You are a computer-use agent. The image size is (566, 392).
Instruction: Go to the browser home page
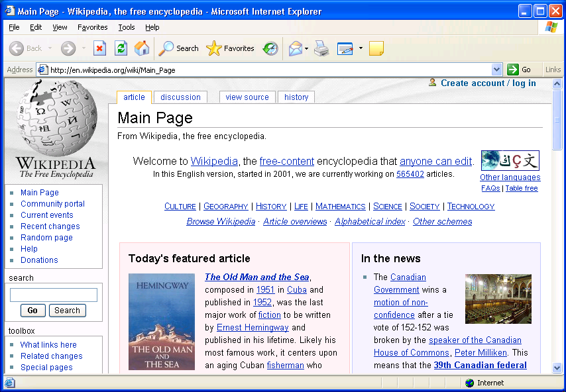coord(141,48)
